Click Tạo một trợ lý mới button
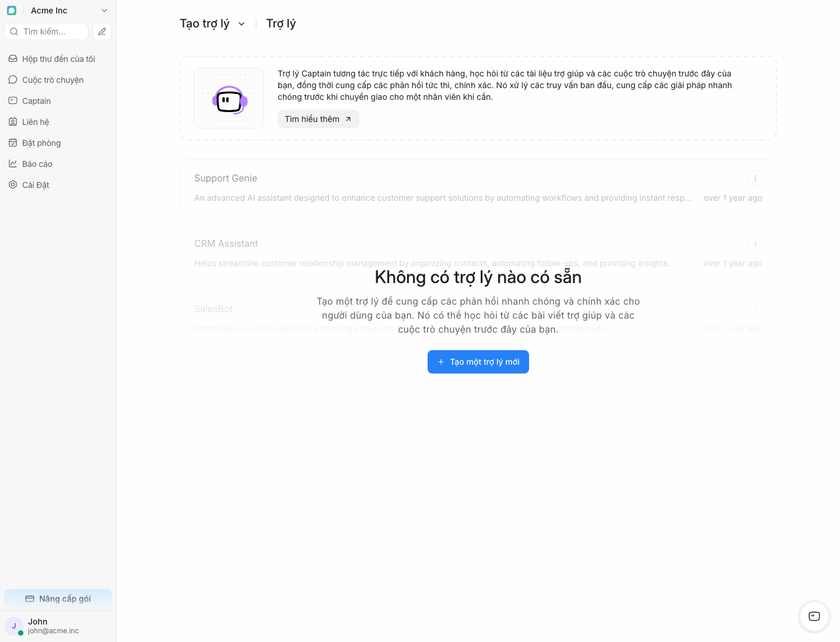Image resolution: width=840 pixels, height=642 pixels. 478,362
